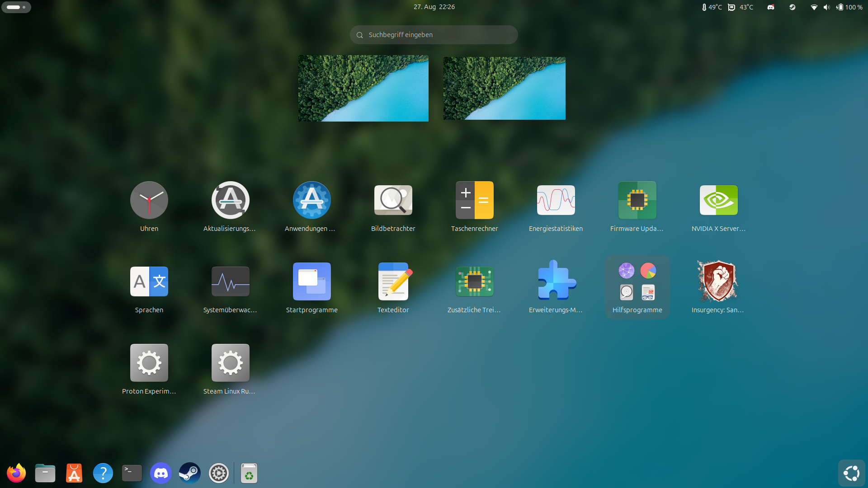Open the Trash in the dock
868x488 pixels.
[249, 473]
